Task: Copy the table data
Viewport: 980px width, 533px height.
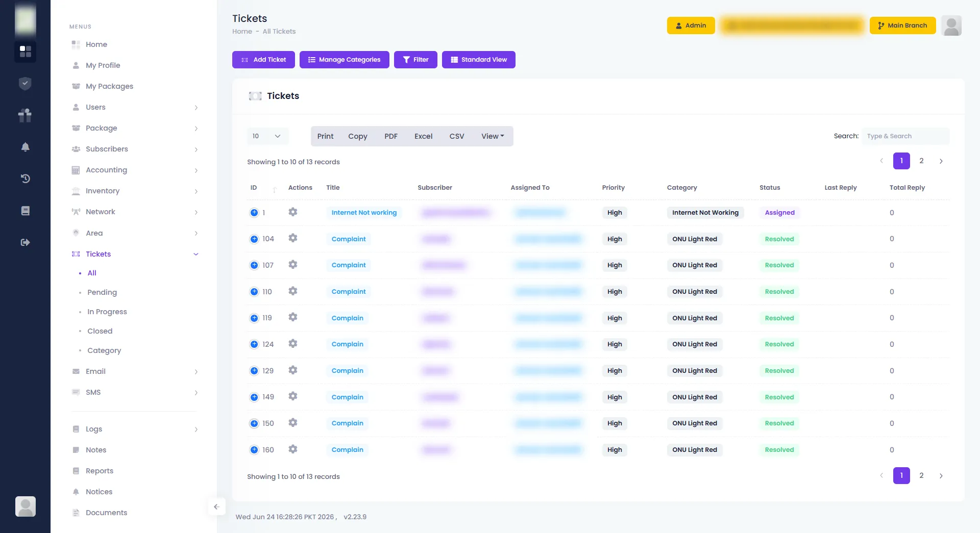Action: pyautogui.click(x=358, y=136)
